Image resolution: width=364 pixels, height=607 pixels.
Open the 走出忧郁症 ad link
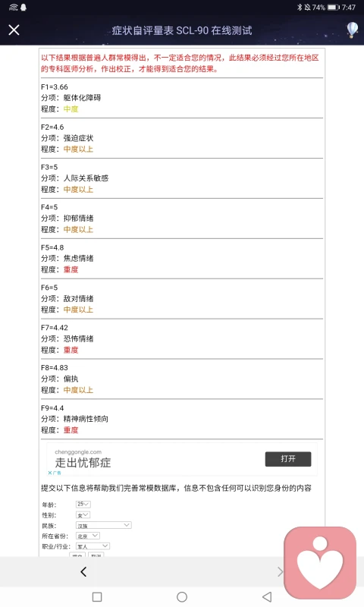83,463
